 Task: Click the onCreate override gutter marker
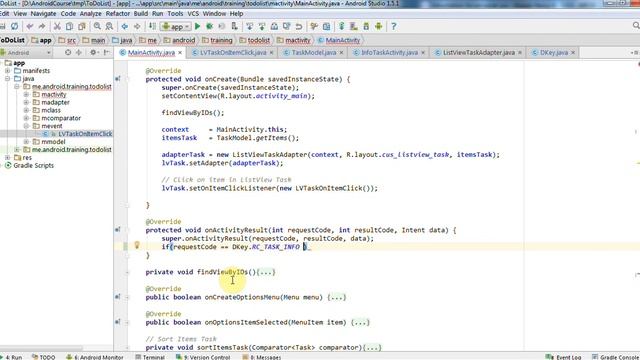tap(118, 79)
